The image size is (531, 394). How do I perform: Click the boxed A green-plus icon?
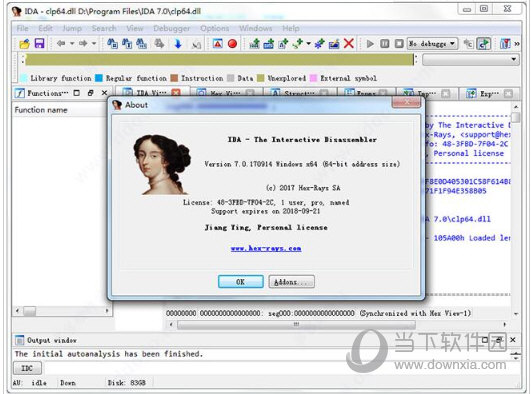[283, 44]
